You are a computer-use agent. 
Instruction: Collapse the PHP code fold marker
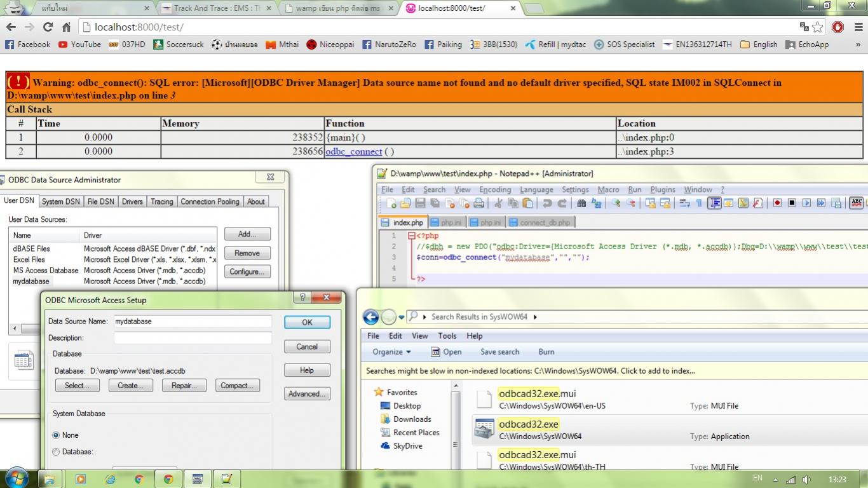pos(411,236)
